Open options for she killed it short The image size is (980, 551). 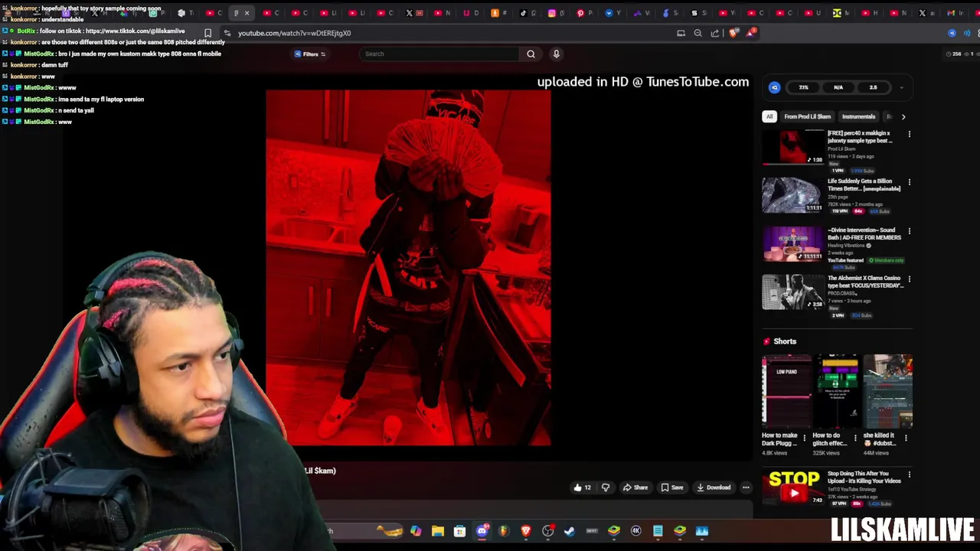(906, 438)
